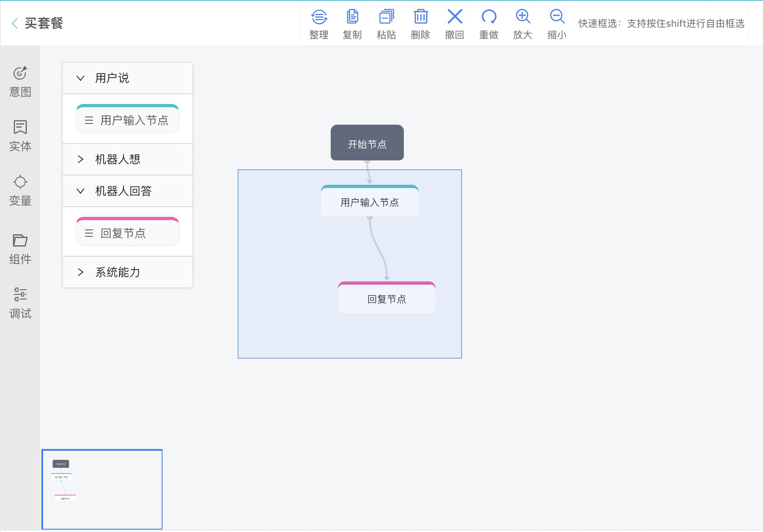This screenshot has height=532, width=763.
Task: Click the 撤回 (undo) X icon
Action: pyautogui.click(x=455, y=17)
